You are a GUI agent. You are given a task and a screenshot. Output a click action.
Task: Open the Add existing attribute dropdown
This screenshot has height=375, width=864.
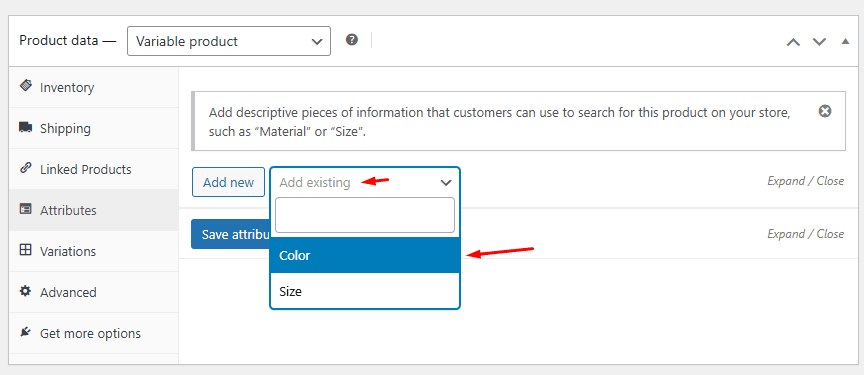click(365, 182)
